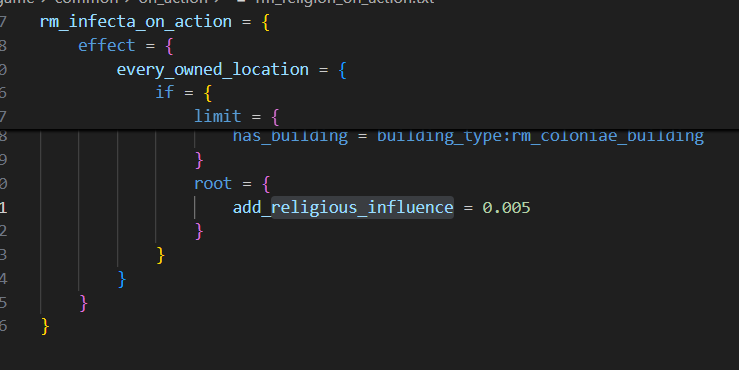Click the 0.005 numeric value
Image resolution: width=739 pixels, height=370 pixels.
pos(506,207)
